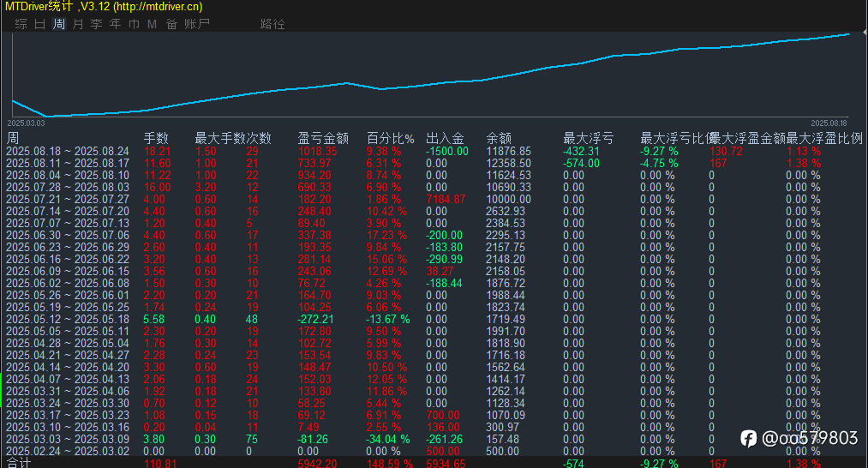868x468 pixels.
Task: Select row 2025.08.04 ~ 2025.08.10
Action: click(x=434, y=176)
